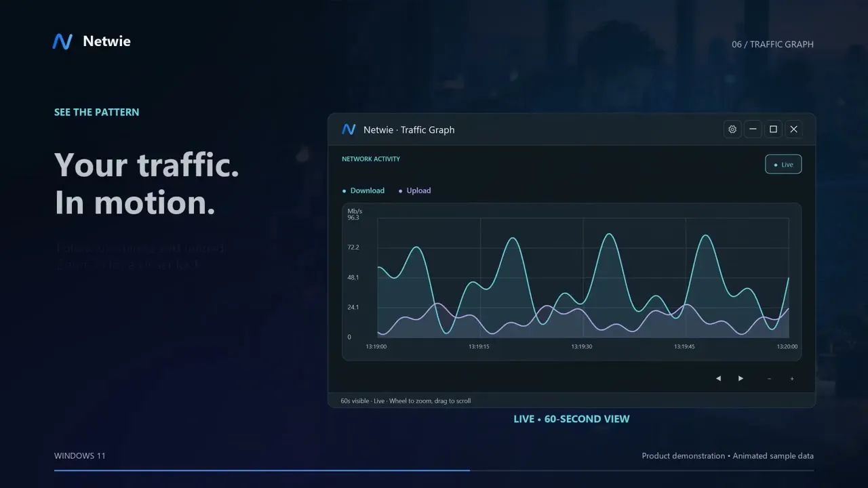Click the 'WINDOWS 11' label
This screenshot has width=868, height=488.
(x=80, y=456)
